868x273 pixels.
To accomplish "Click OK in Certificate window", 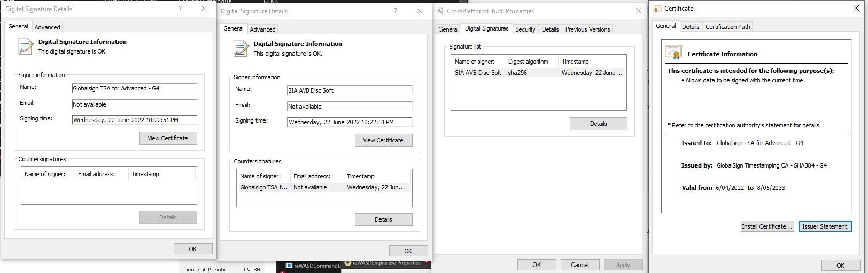I will 841,266.
